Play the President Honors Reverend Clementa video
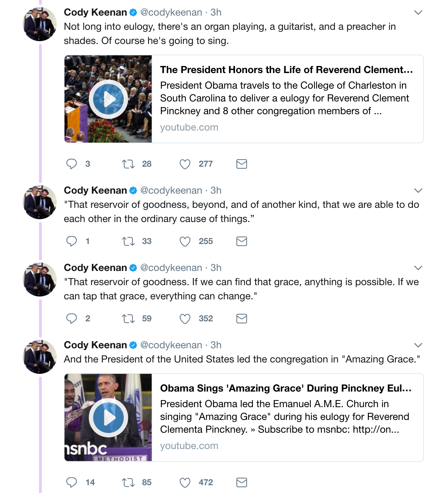Screen dimensions: 448x493 tap(108, 99)
